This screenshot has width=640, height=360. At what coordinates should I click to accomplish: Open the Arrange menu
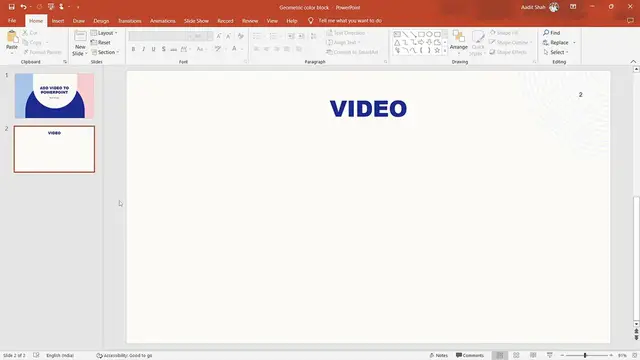point(459,41)
